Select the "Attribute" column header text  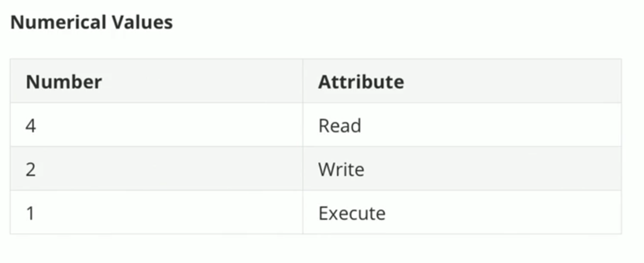pyautogui.click(x=361, y=82)
